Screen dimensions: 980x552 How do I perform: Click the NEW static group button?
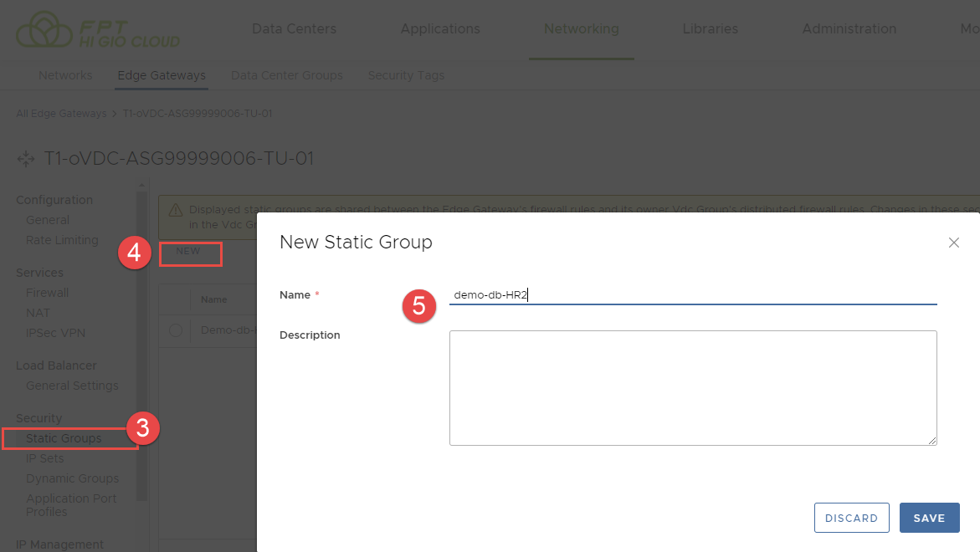click(189, 252)
